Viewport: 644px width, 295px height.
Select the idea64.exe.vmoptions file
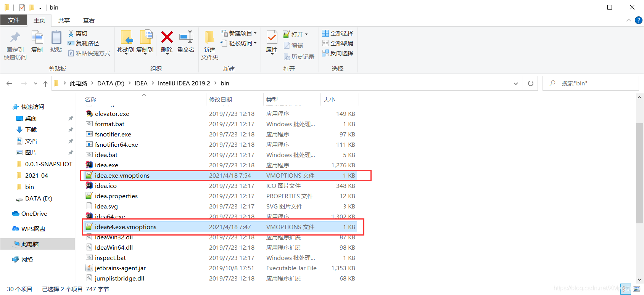[x=220, y=227]
